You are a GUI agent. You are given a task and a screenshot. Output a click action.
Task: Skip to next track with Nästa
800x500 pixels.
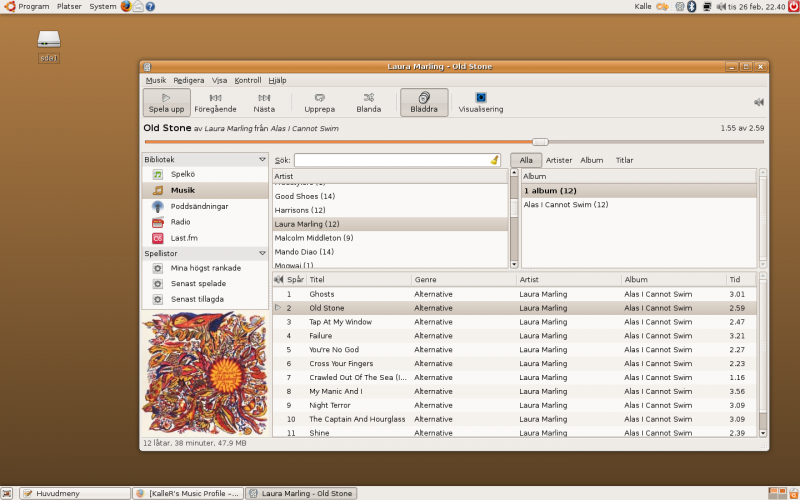(264, 102)
